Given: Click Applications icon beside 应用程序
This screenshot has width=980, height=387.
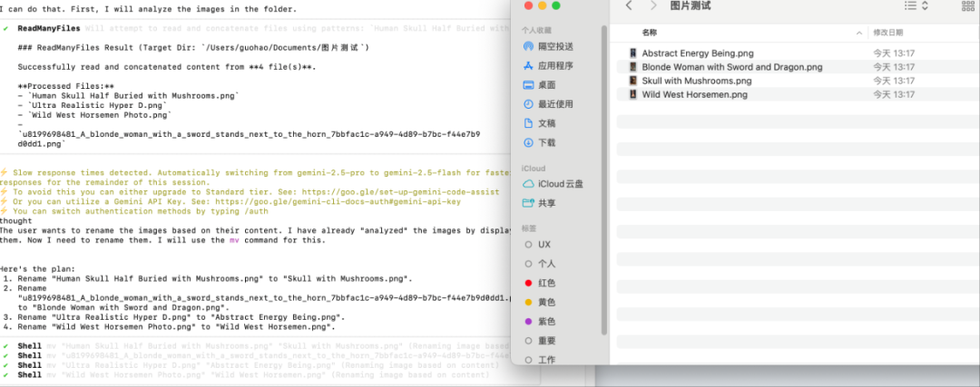Looking at the screenshot, I should [528, 66].
